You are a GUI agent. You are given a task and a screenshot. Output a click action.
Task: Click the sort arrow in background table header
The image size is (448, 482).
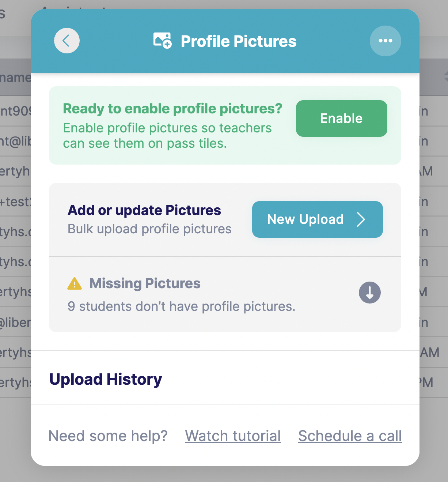445,77
